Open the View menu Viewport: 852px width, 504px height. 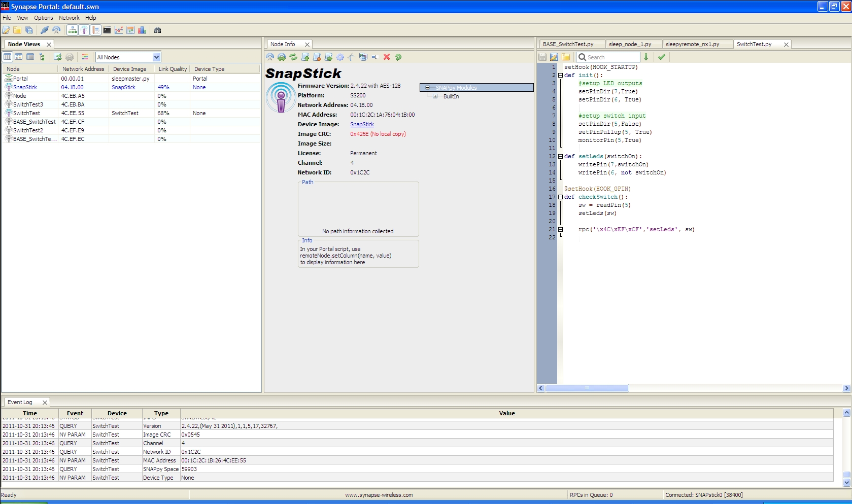coord(22,18)
